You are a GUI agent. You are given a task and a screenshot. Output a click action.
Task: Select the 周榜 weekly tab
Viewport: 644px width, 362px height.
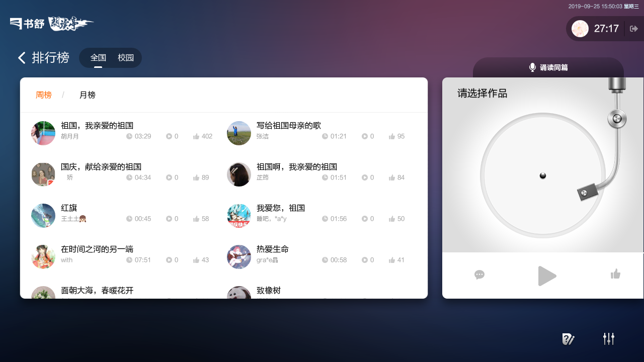[44, 95]
